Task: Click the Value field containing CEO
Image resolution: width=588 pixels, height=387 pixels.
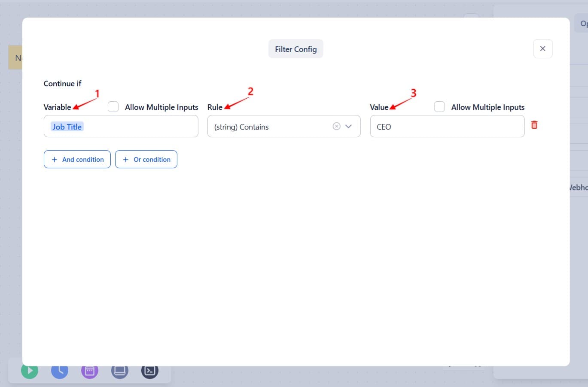Action: click(x=447, y=127)
